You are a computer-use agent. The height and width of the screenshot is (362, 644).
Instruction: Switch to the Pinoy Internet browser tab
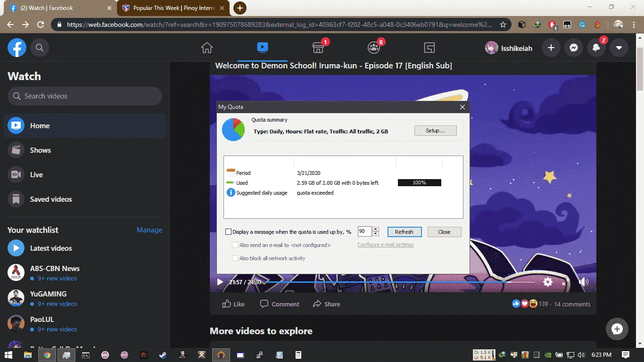tap(173, 8)
